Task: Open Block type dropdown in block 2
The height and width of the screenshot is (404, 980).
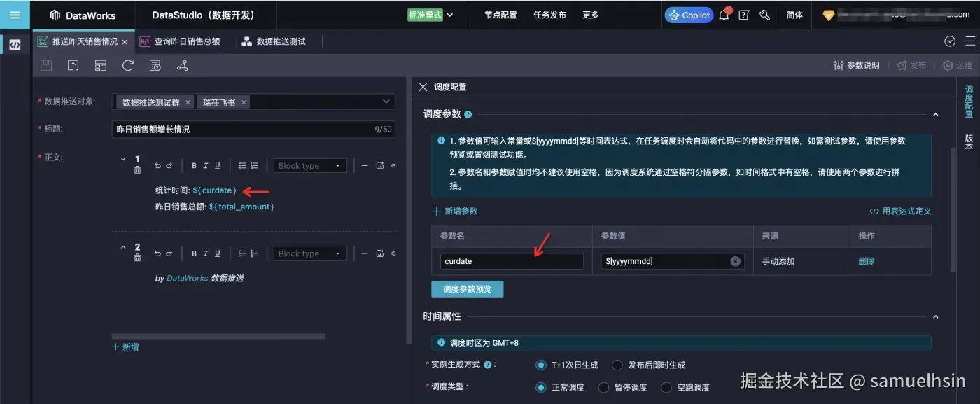Action: [310, 253]
